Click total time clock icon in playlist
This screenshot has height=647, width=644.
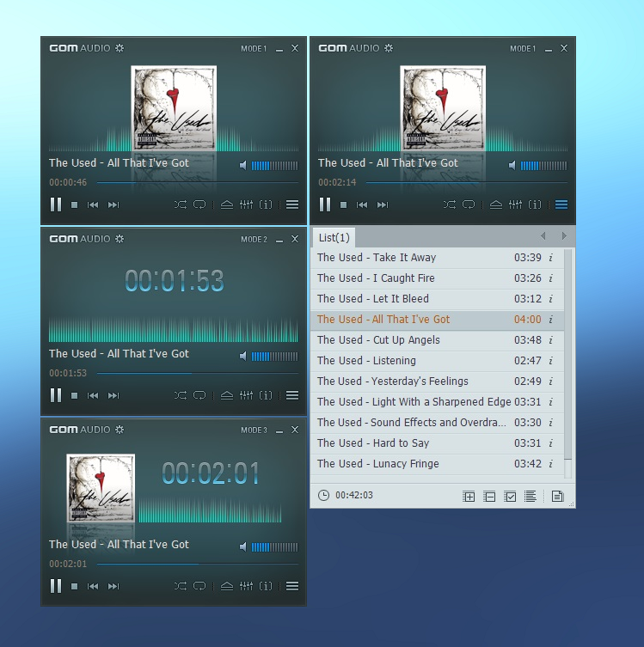pos(323,495)
